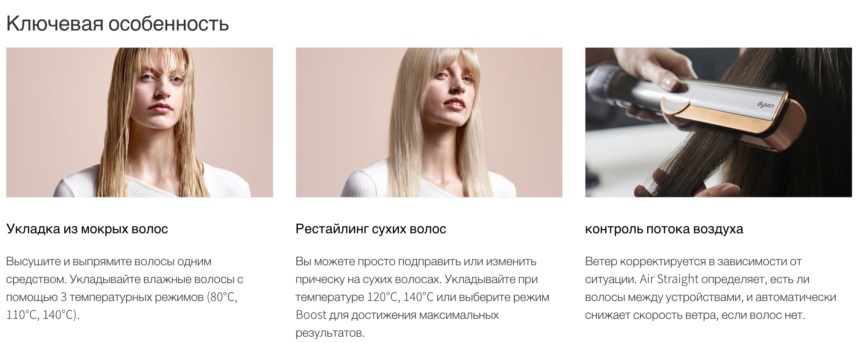The width and height of the screenshot is (868, 343).
Task: Click the Dyson straightener product photo
Action: (718, 122)
